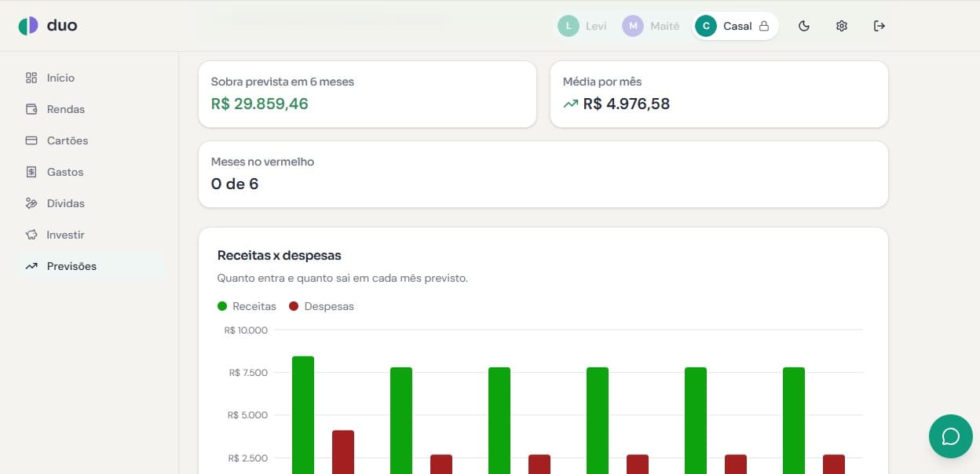Switch to Levi's profile
This screenshot has height=474, width=980.
583,26
